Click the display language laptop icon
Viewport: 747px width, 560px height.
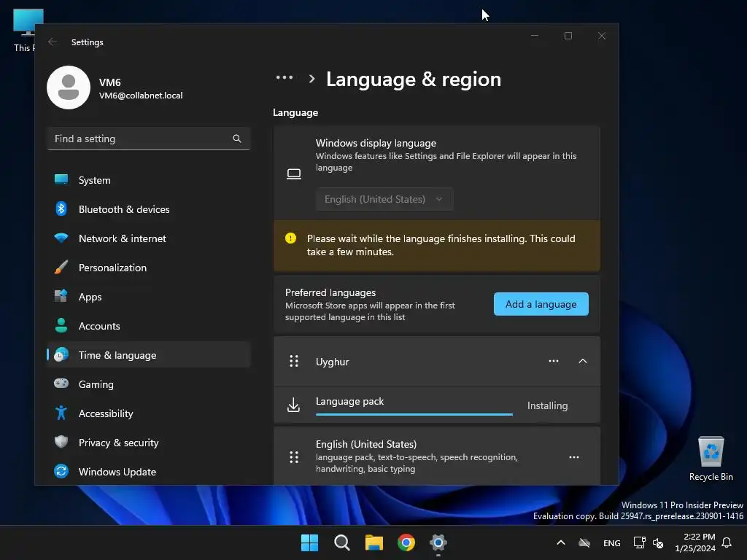point(294,174)
